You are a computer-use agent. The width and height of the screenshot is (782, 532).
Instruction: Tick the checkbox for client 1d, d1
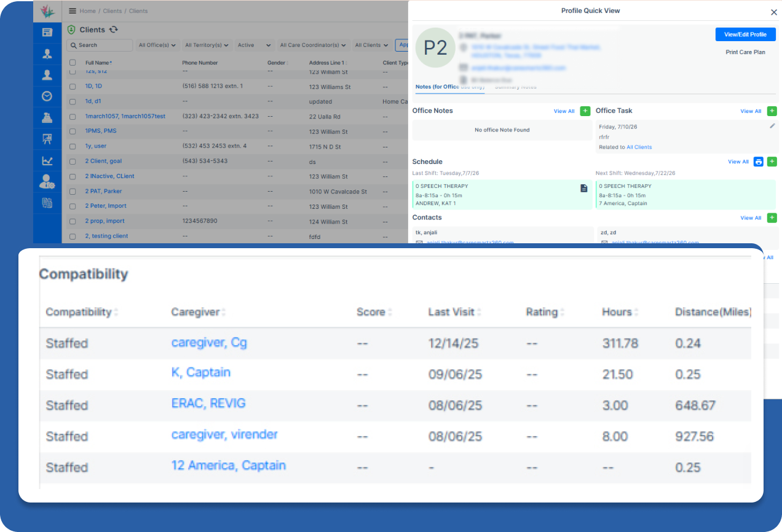[x=73, y=102]
